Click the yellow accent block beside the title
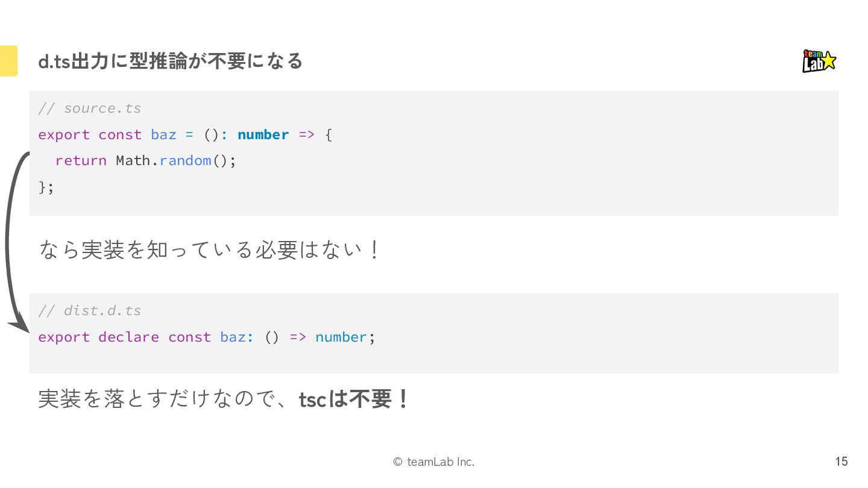The image size is (868, 488). (8, 61)
